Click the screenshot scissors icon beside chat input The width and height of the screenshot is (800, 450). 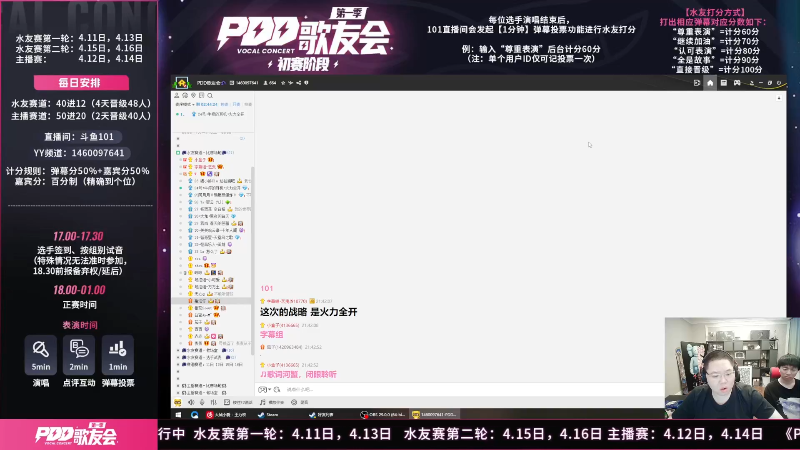click(277, 390)
